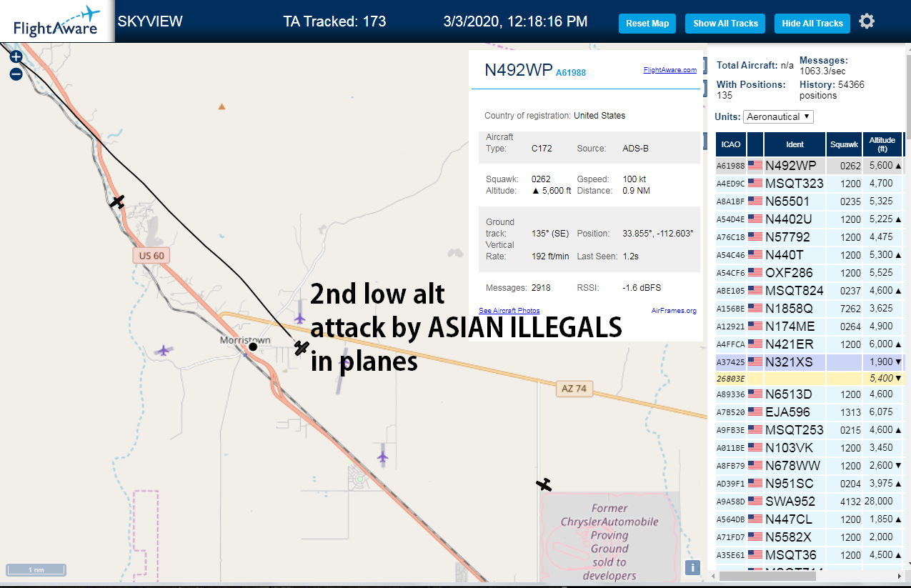
Task: Click the AZ 74 road label
Action: click(x=574, y=389)
